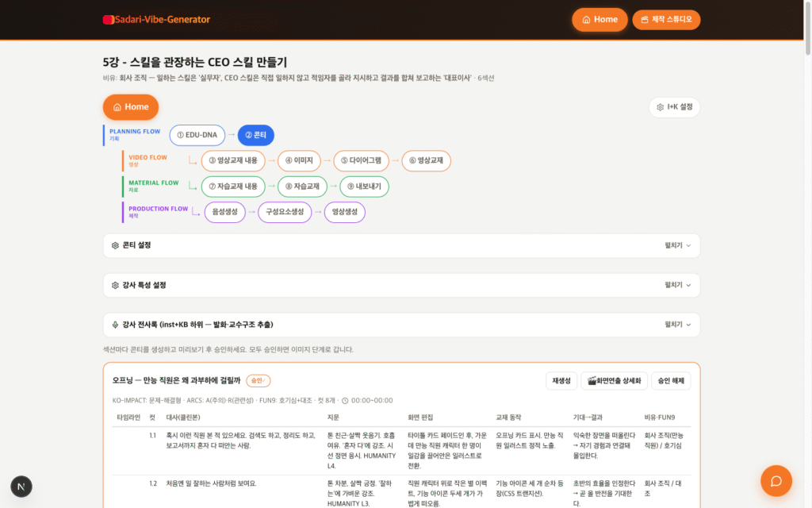Click cut number 1.2 cell
The width and height of the screenshot is (812, 508).
153,483
